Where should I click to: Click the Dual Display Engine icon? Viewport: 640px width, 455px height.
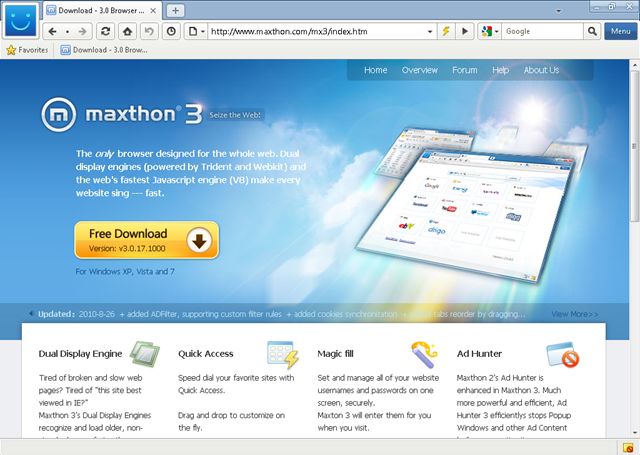pos(144,354)
